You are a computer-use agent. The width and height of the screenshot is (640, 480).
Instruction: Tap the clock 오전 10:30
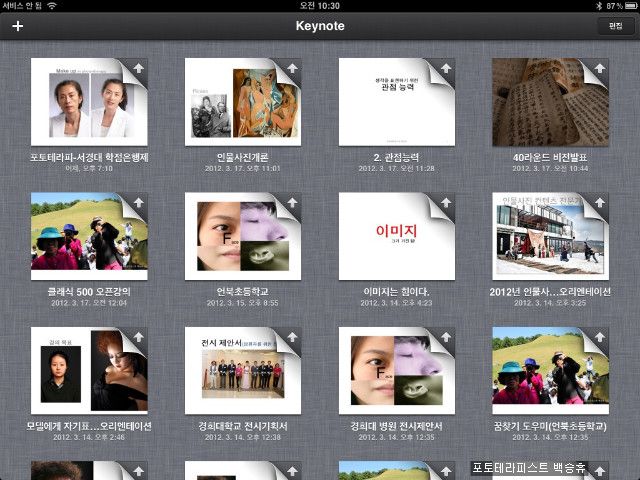[320, 6]
